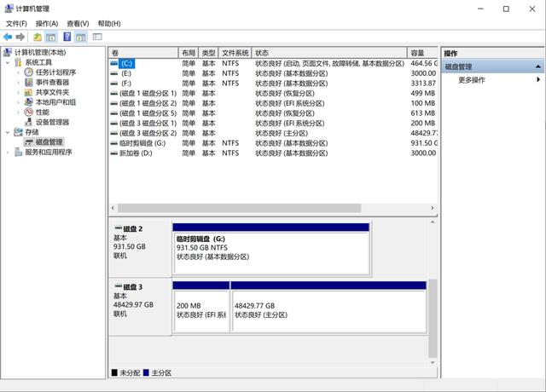Click the drive icon beside volume (E:)
The height and width of the screenshot is (392, 546).
(x=113, y=73)
